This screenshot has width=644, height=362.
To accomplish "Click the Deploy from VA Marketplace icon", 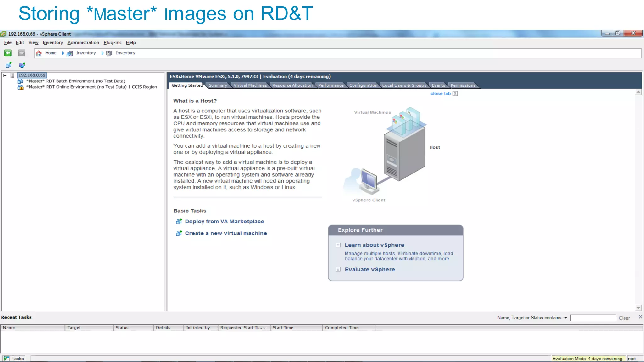I will [179, 221].
